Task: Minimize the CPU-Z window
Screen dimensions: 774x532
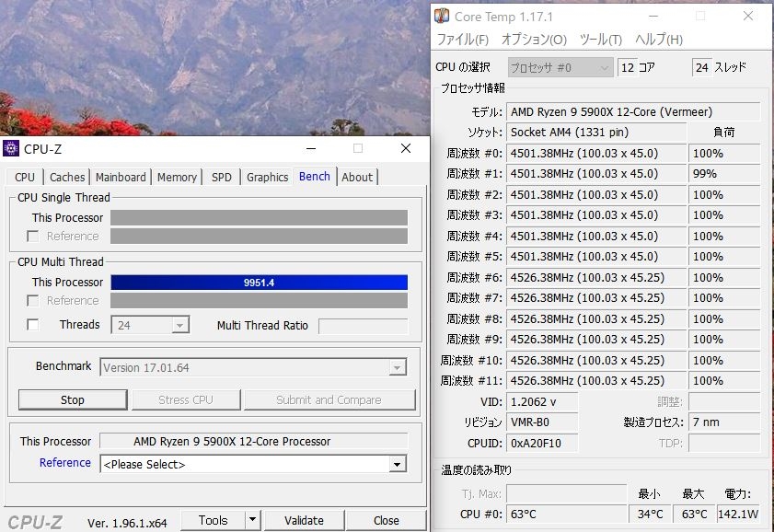Action: 311,148
